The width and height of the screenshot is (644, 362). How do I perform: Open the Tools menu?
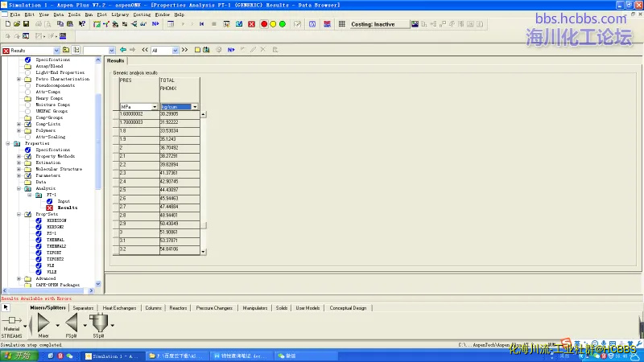(74, 14)
